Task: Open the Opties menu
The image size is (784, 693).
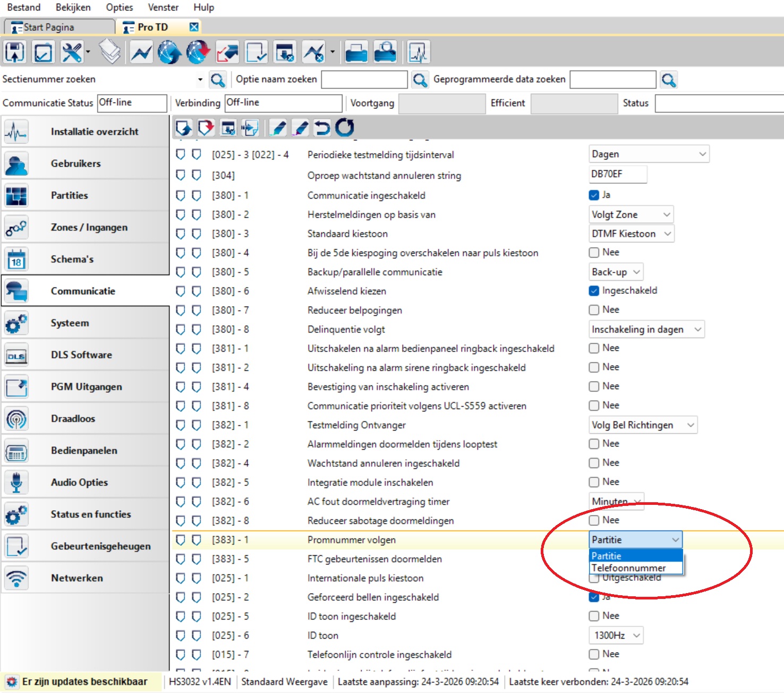Action: click(119, 7)
